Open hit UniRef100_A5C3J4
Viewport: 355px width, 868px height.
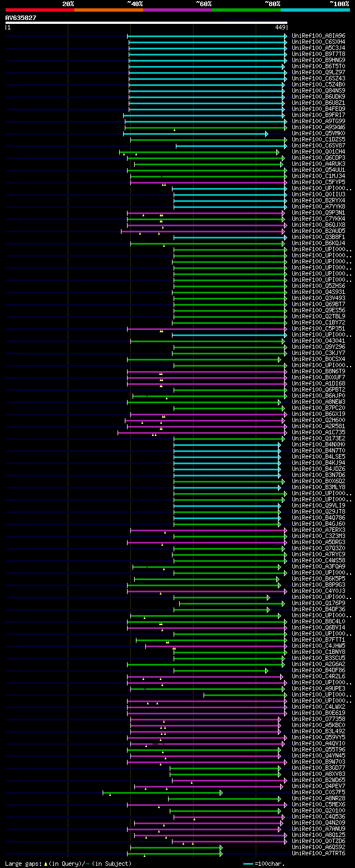click(x=318, y=48)
